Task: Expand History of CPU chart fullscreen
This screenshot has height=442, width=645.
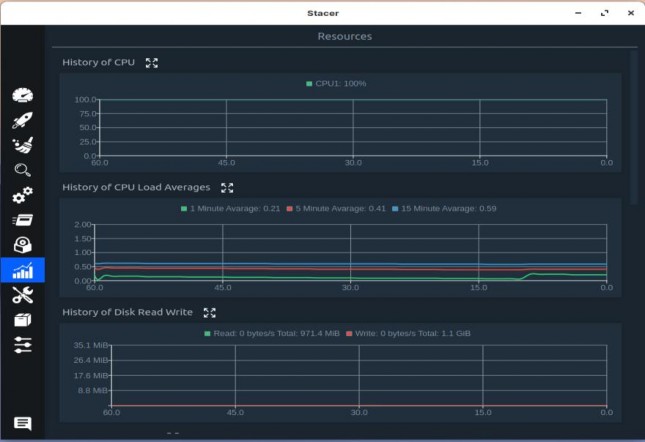Action: point(152,63)
